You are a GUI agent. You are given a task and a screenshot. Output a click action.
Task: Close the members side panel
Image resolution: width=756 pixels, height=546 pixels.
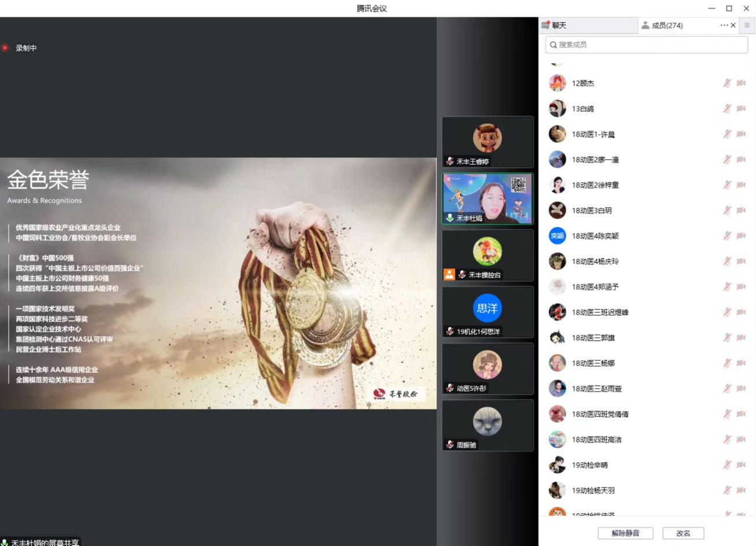click(x=733, y=25)
